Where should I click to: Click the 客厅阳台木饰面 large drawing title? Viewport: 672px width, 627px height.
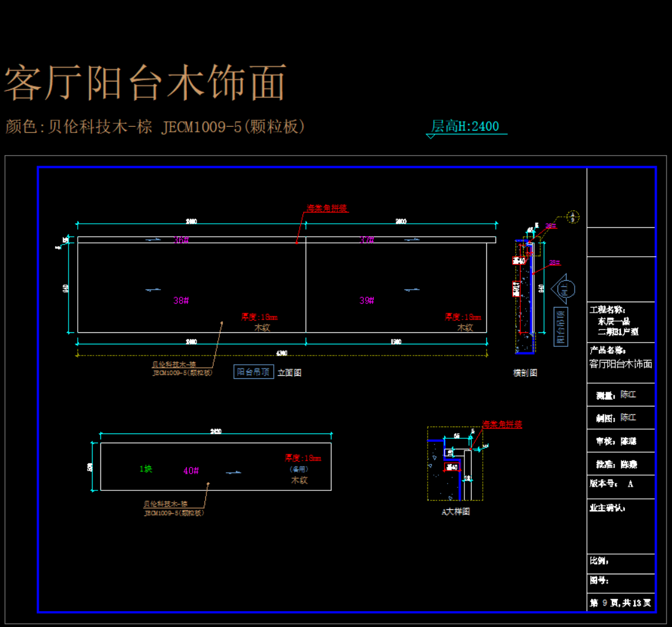click(145, 83)
